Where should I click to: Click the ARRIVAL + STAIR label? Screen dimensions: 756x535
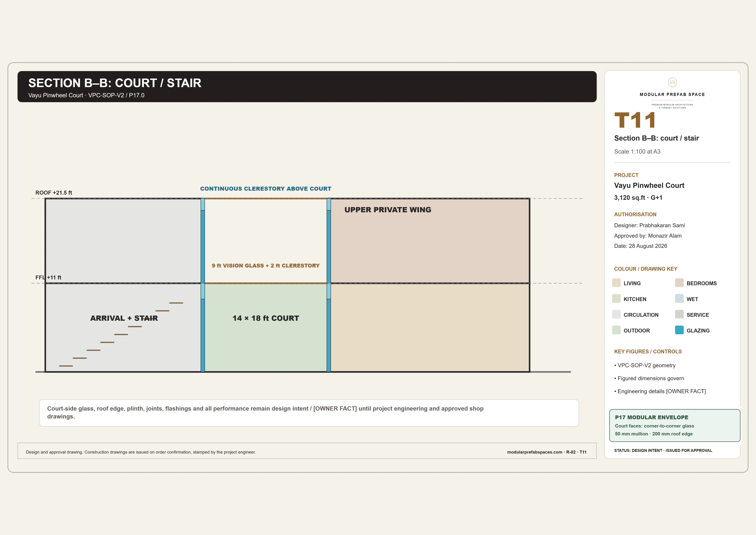tap(124, 318)
